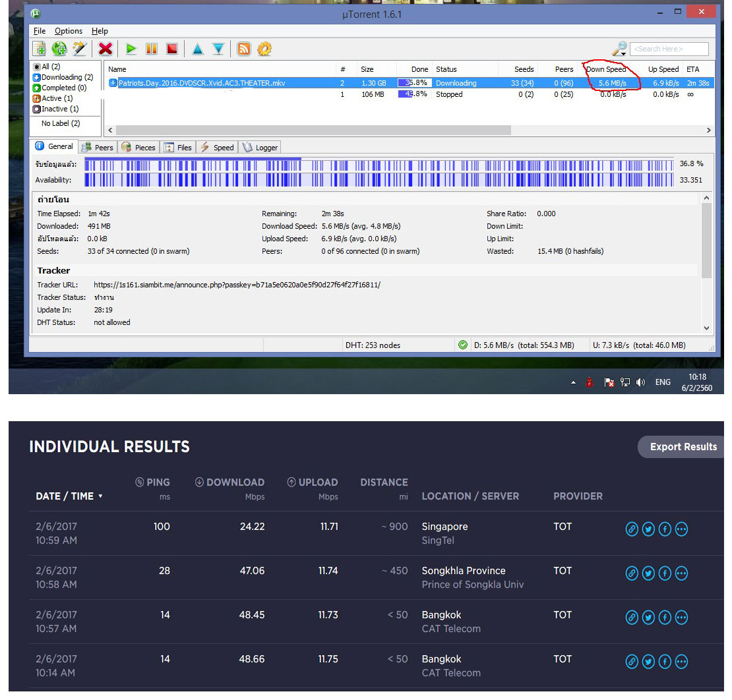Click the Export Results button
The height and width of the screenshot is (700, 732).
coord(683,447)
